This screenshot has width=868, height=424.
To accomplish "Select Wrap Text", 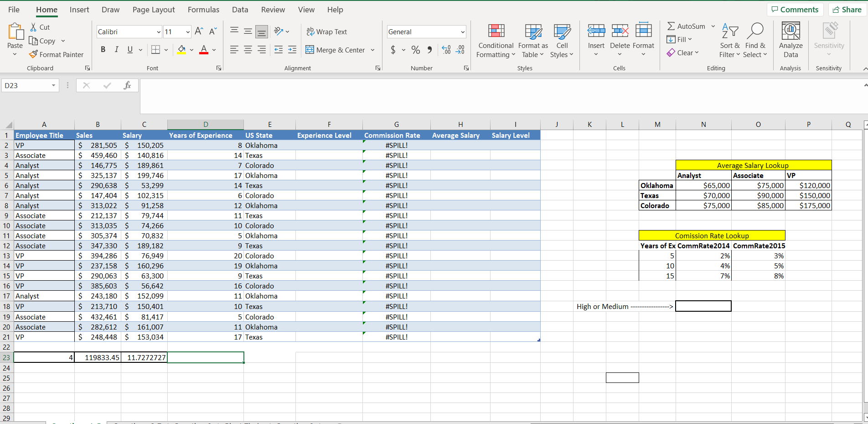I will point(327,31).
